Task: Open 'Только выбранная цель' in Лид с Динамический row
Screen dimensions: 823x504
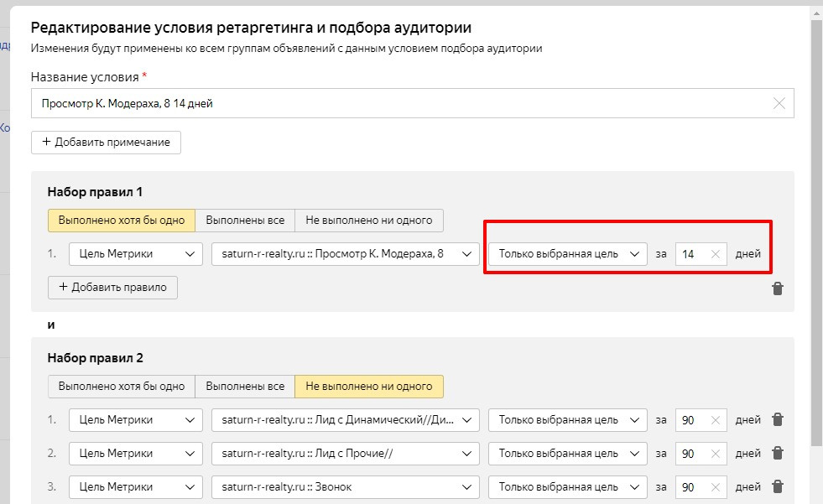Action: click(567, 420)
